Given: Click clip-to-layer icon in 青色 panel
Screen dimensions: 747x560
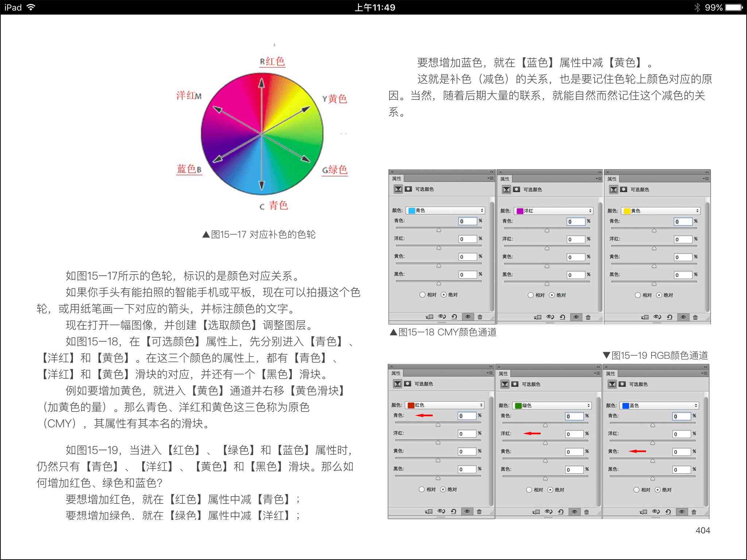Looking at the screenshot, I should pos(429,317).
